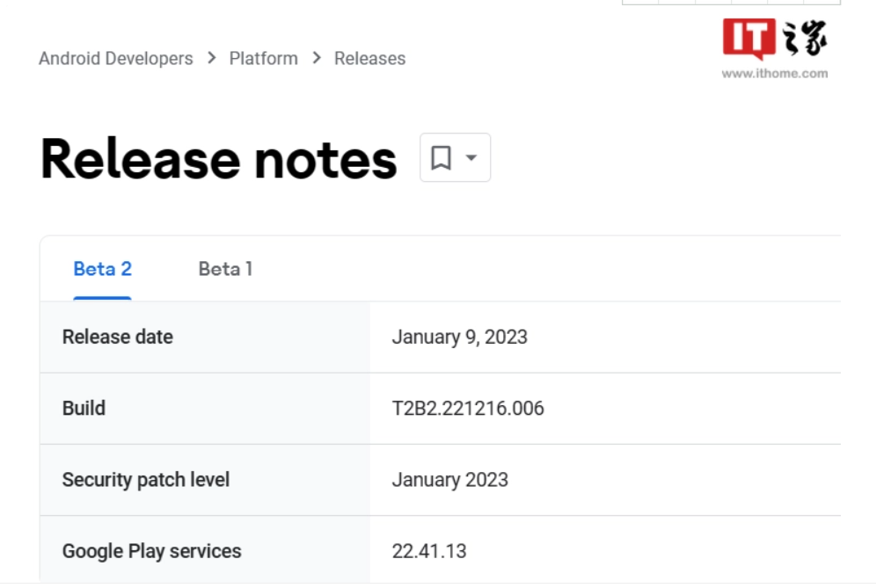This screenshot has width=876, height=588.
Task: Click build number T2B2.221216.006
Action: (x=468, y=408)
